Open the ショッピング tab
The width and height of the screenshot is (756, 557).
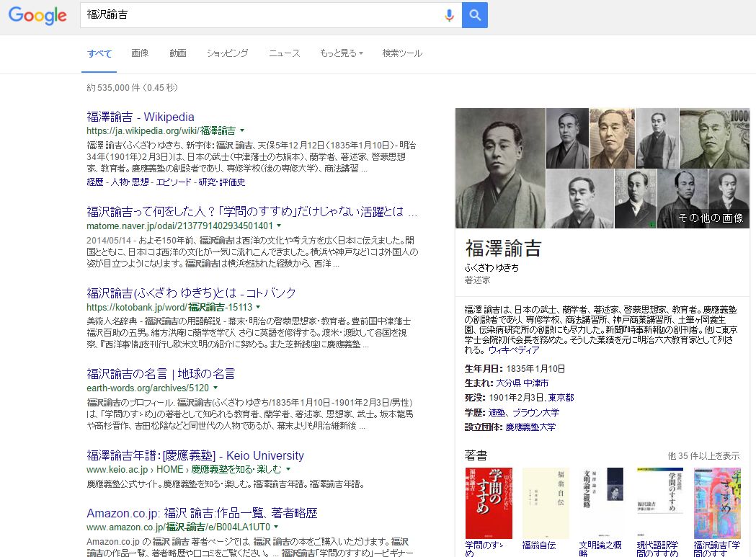(x=227, y=53)
